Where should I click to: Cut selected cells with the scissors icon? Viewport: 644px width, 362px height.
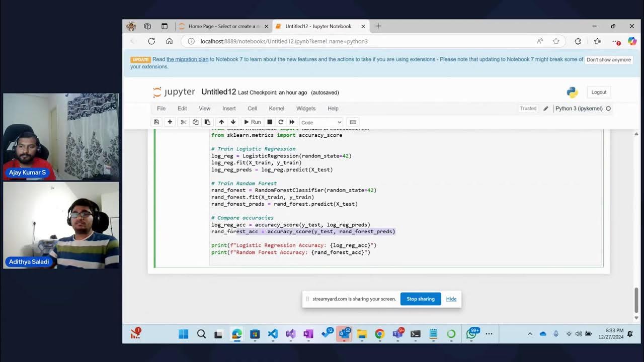(183, 122)
